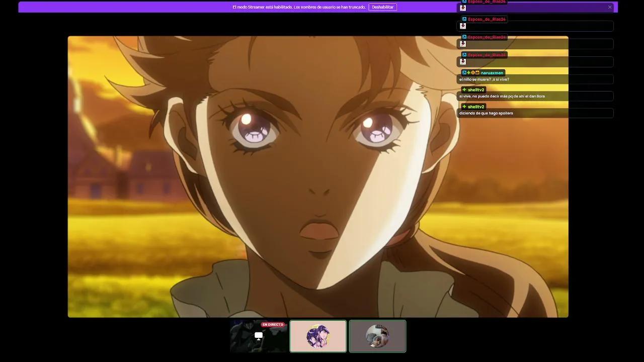
Task: Click the blue badge icon beside naruaxmen
Action: click(464, 73)
